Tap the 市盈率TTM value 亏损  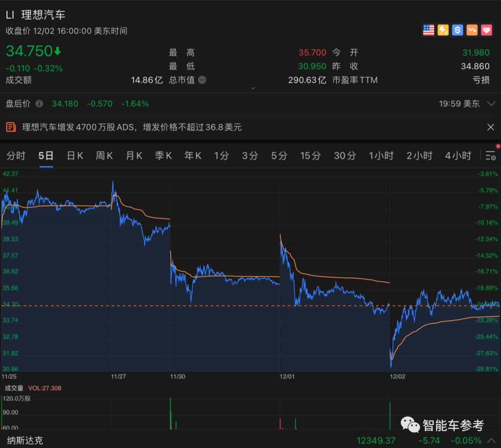(x=481, y=80)
